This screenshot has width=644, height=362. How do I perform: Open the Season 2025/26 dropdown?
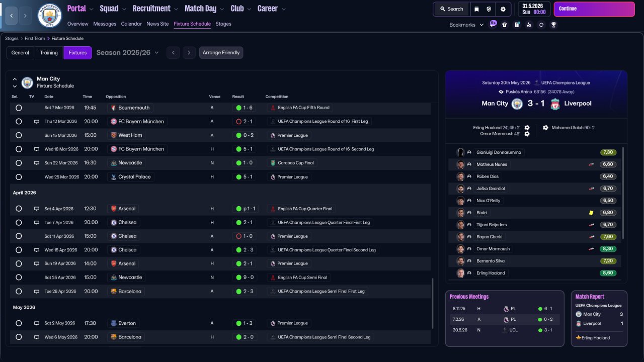(x=127, y=53)
